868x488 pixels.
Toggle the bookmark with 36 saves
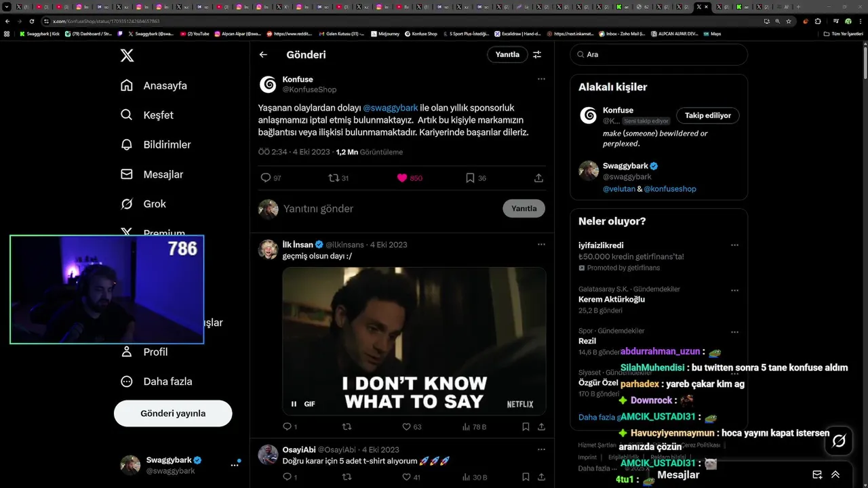pyautogui.click(x=470, y=178)
